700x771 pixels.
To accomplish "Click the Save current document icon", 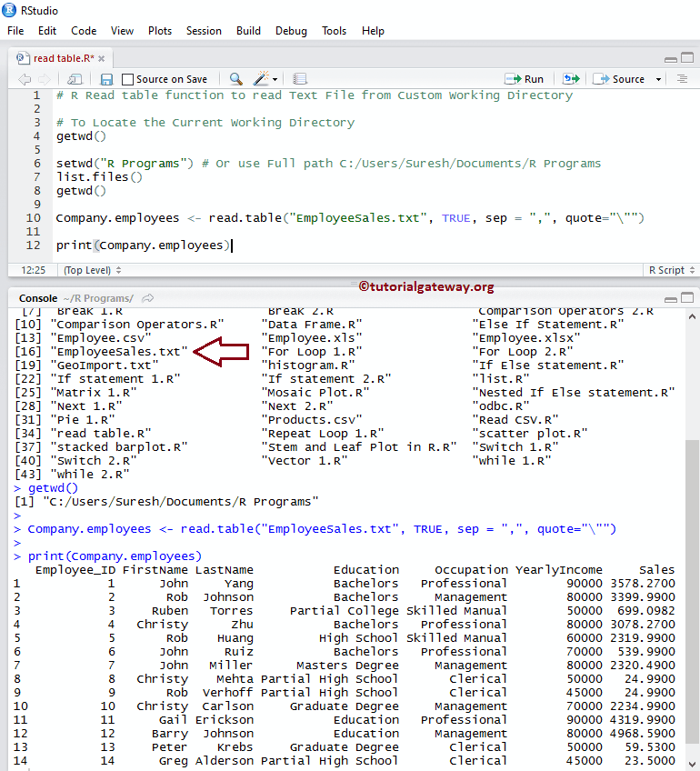I will (106, 79).
